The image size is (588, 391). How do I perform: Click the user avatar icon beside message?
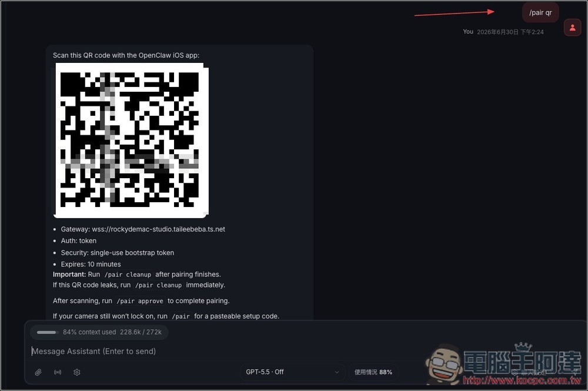pyautogui.click(x=572, y=28)
